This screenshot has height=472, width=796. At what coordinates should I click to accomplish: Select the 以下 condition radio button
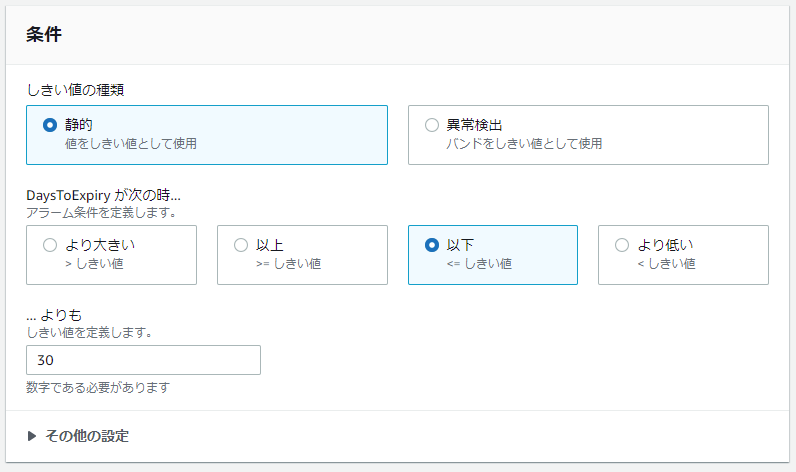(432, 245)
